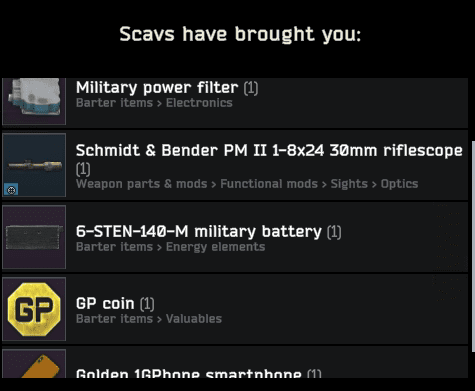Viewport: 475px width, 391px height.
Task: Select the Valuables category under GP coin
Action: (x=194, y=319)
